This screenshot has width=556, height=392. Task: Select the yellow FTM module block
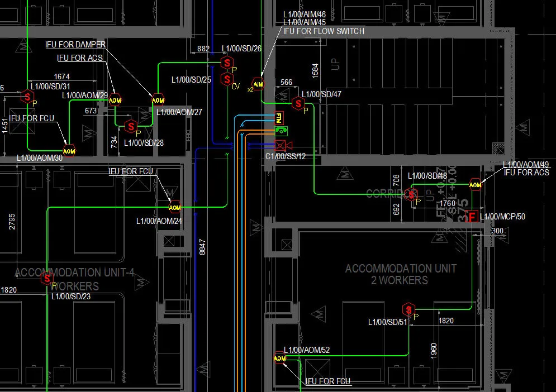[280, 118]
